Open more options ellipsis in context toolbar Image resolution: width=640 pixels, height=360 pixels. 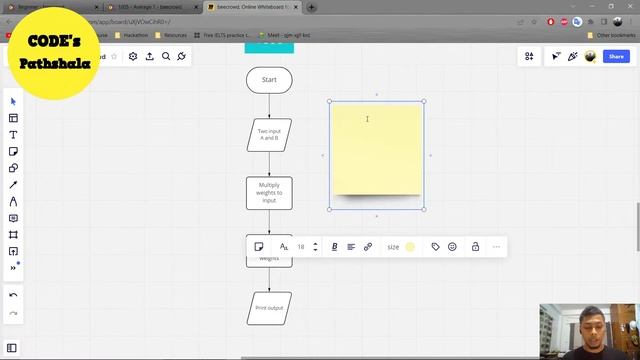(x=496, y=247)
